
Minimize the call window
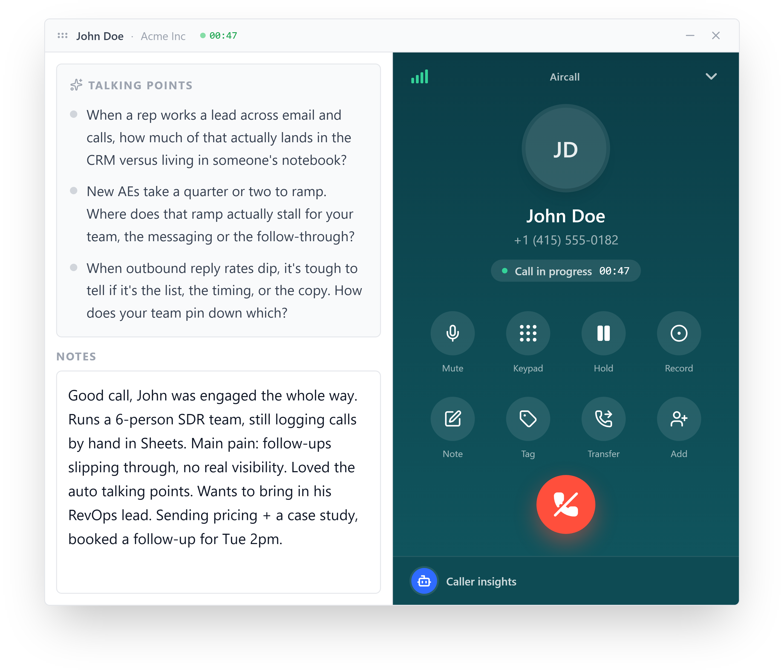[690, 36]
